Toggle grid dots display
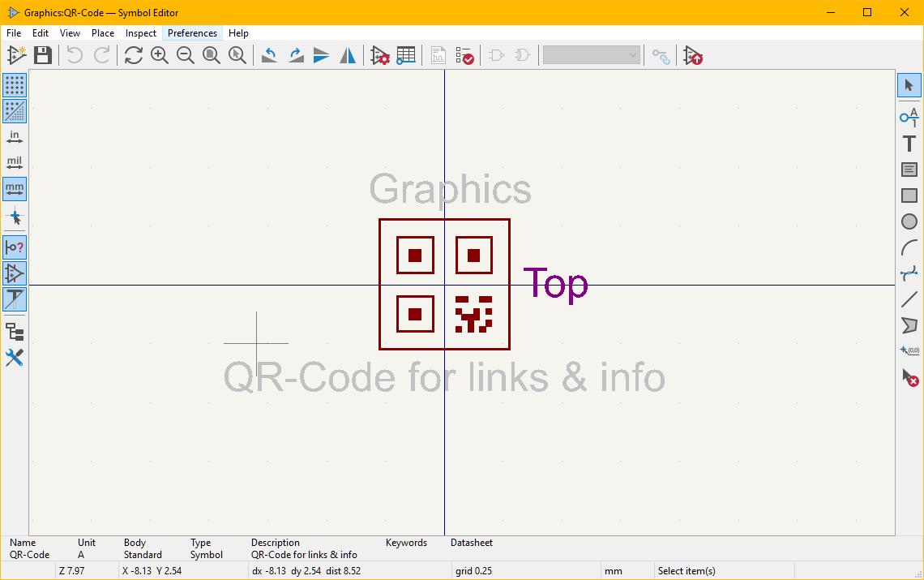Image resolution: width=924 pixels, height=580 pixels. pyautogui.click(x=15, y=85)
